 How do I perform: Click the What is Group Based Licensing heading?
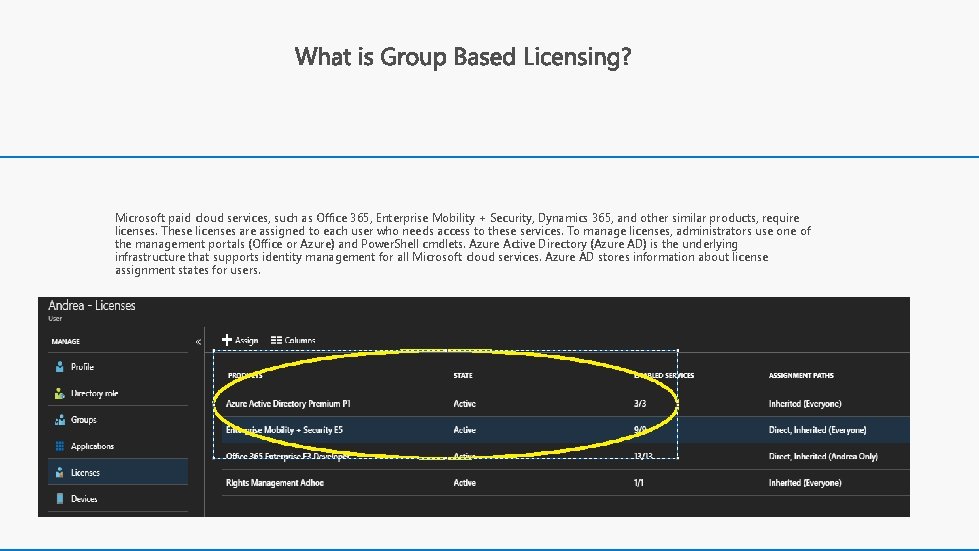coord(463,57)
